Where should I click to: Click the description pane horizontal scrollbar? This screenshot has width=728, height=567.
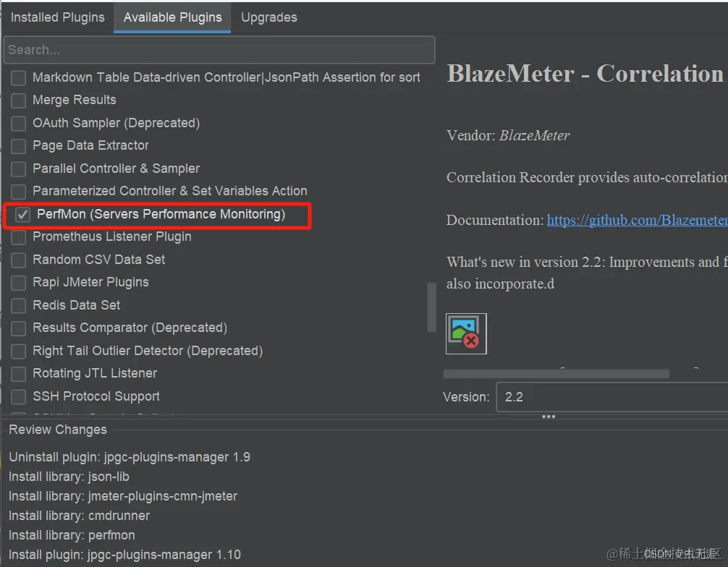556,374
